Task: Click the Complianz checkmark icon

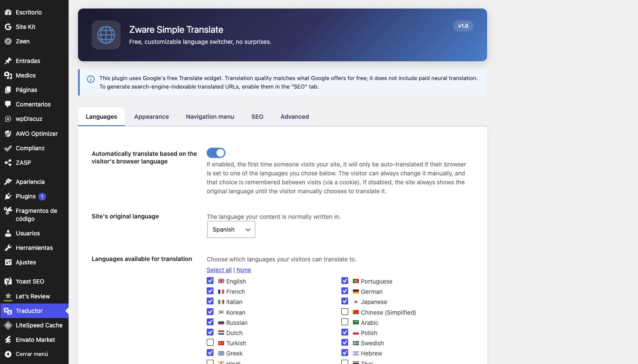Action: coord(8,148)
